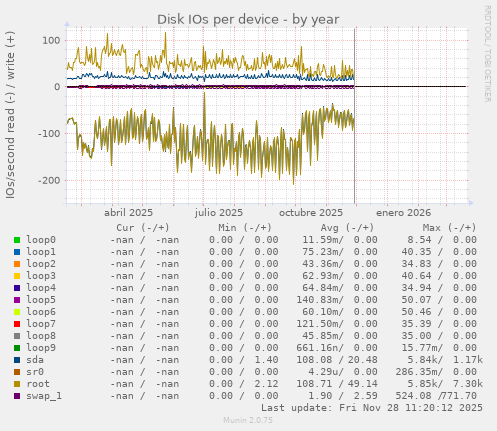Click the loop9 dark green legend swatch
The width and height of the screenshot is (497, 431).
click(17, 348)
